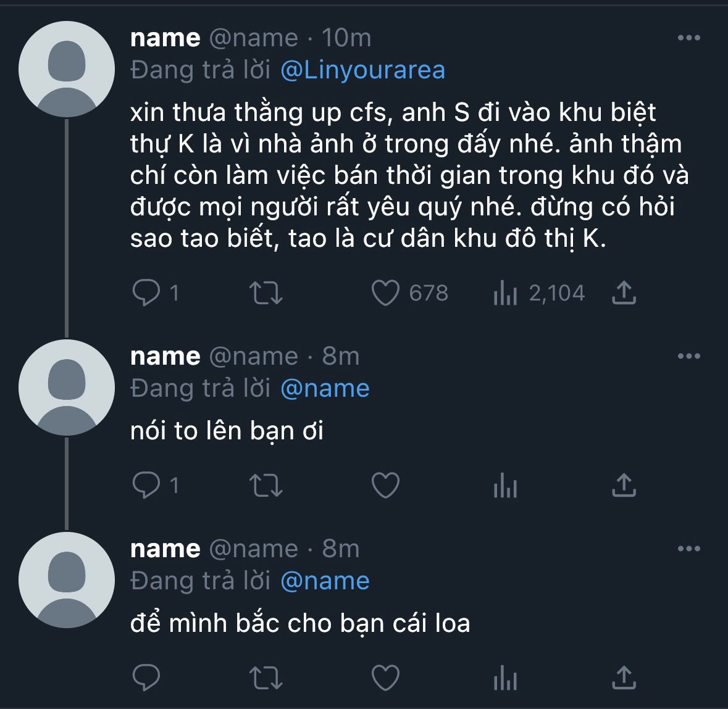Open more options for the second tweet
This screenshot has height=709, width=728.
point(688,357)
